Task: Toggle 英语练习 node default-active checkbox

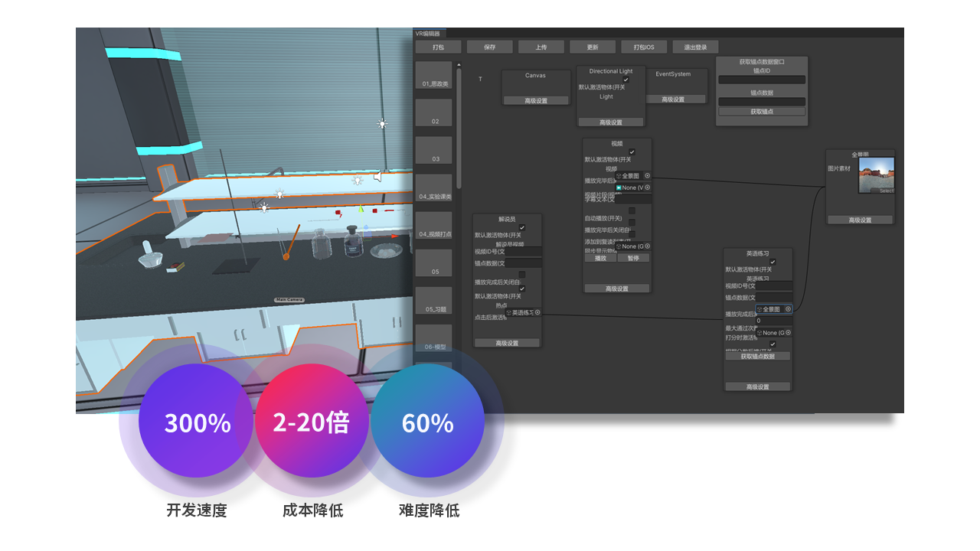Action: [x=773, y=262]
